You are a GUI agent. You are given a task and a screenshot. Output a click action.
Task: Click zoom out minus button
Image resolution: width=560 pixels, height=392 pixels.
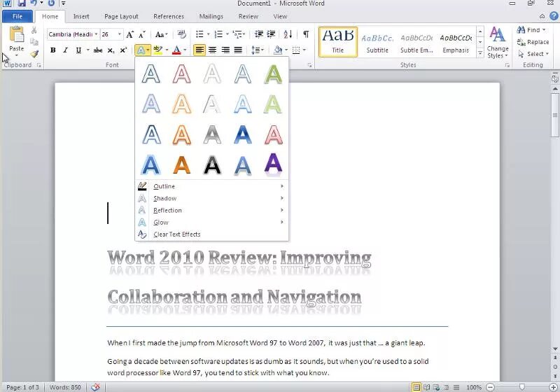pos(491,387)
